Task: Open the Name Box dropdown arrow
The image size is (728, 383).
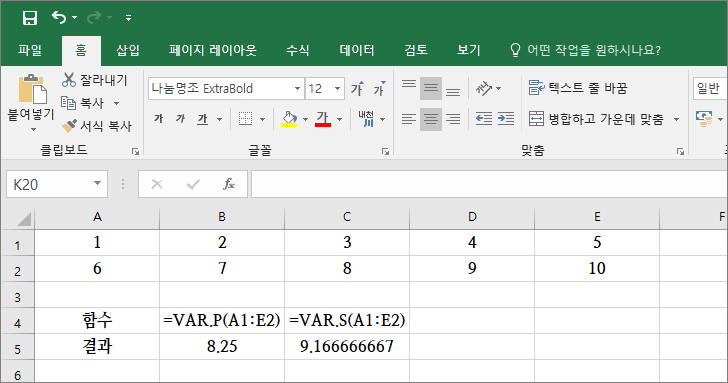Action: (97, 183)
